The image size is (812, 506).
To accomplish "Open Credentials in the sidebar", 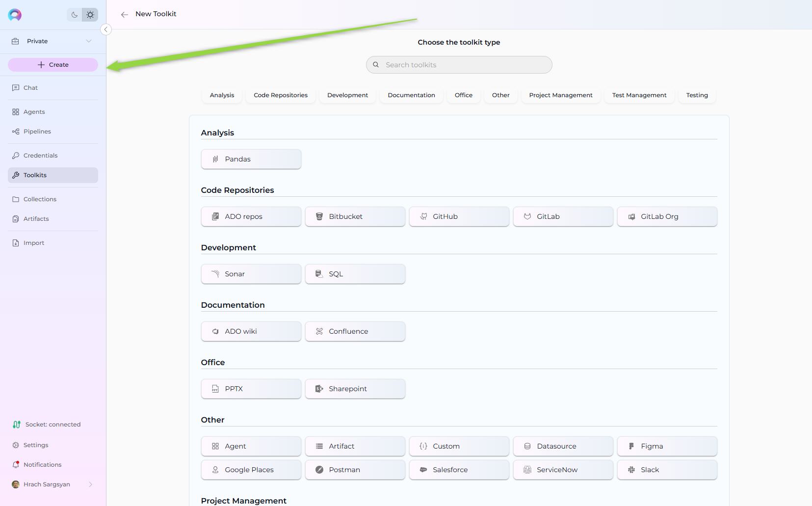I will pyautogui.click(x=53, y=156).
